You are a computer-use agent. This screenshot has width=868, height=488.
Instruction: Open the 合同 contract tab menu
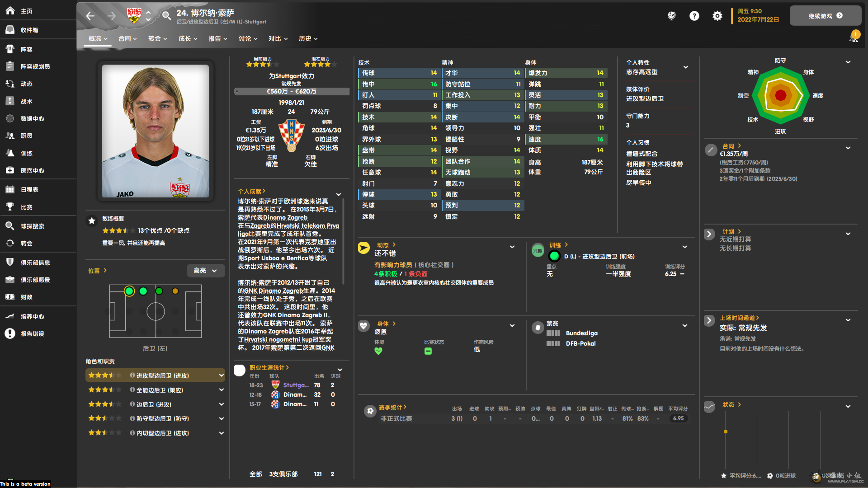[x=127, y=39]
